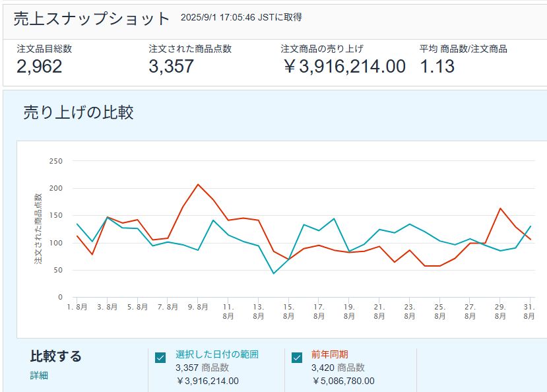This screenshot has width=547, height=392.
Task: Click the 注文商品の売り上げ total ￥3,916,214.00
Action: (x=343, y=66)
